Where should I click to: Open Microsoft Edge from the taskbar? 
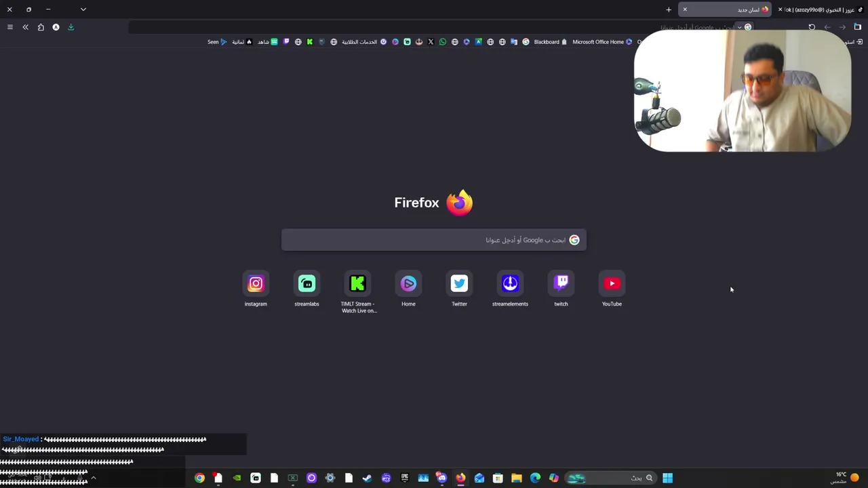pyautogui.click(x=535, y=478)
